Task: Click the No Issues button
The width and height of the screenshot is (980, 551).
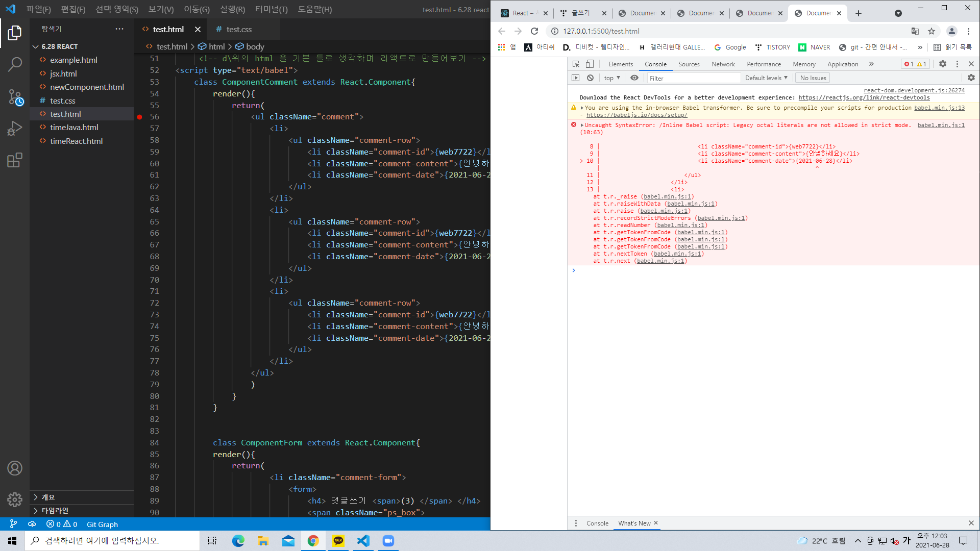Action: pos(813,78)
